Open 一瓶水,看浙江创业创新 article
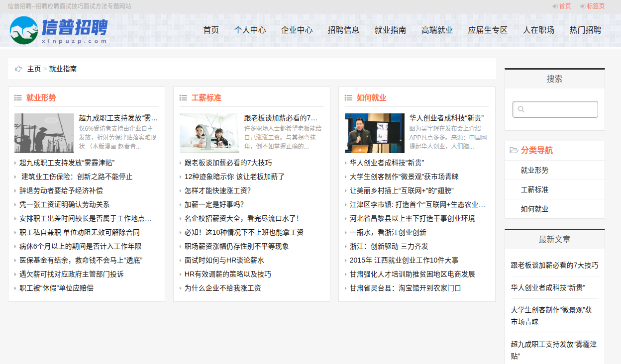 (x=388, y=232)
